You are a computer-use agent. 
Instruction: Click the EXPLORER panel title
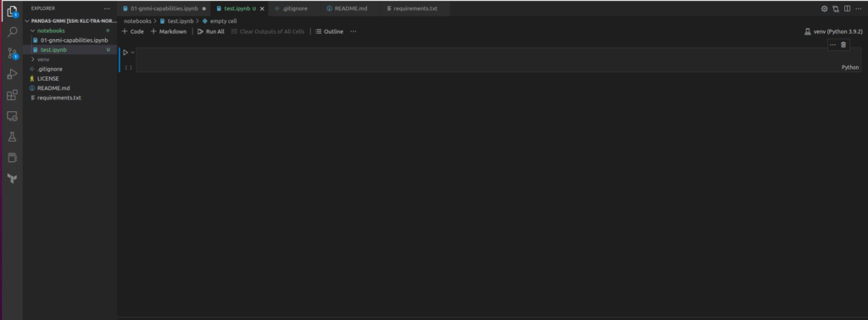coord(43,8)
